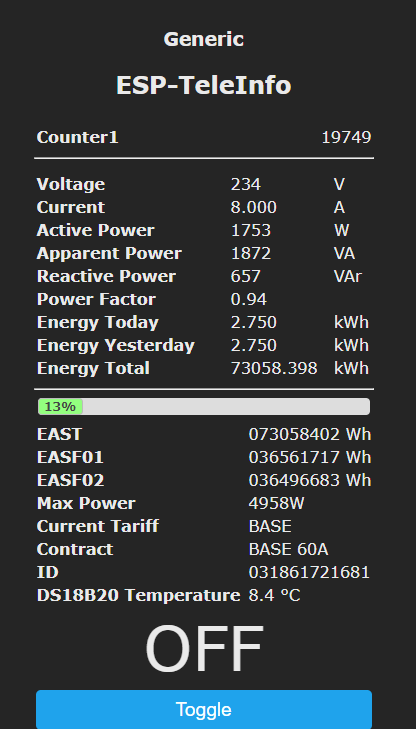Viewport: 416px width, 729px height.
Task: Click the Max Power value 4958W
Action: 277,504
